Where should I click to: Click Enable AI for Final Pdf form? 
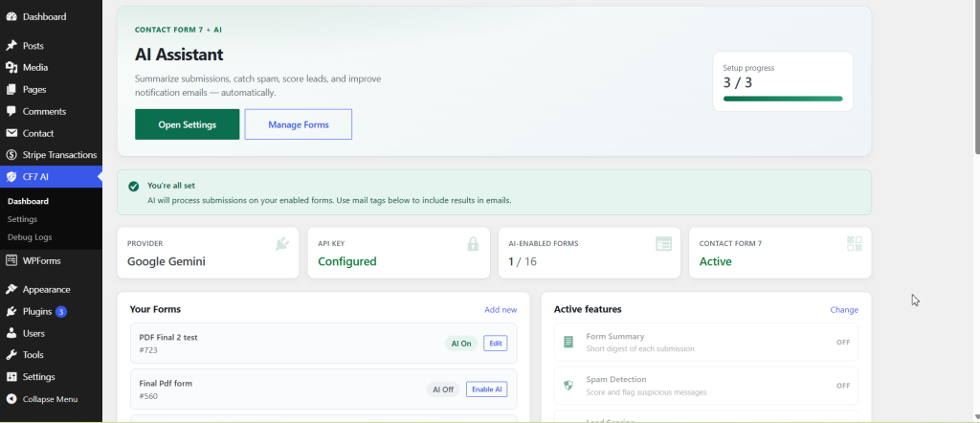point(486,390)
